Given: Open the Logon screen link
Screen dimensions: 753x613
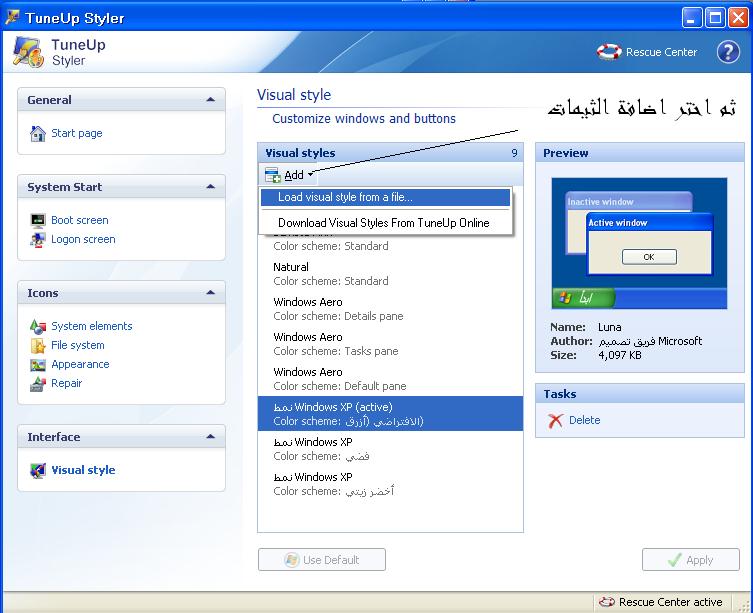Looking at the screenshot, I should (83, 240).
